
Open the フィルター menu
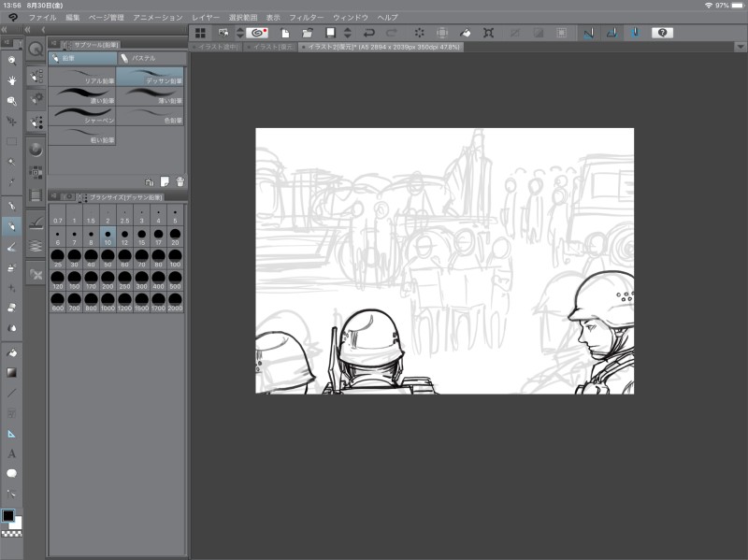pyautogui.click(x=306, y=18)
